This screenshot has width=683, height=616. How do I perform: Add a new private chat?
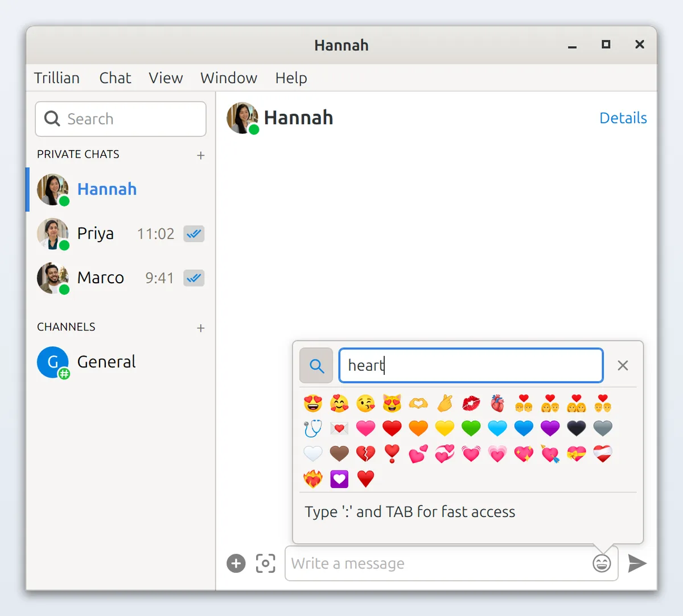[x=201, y=155]
